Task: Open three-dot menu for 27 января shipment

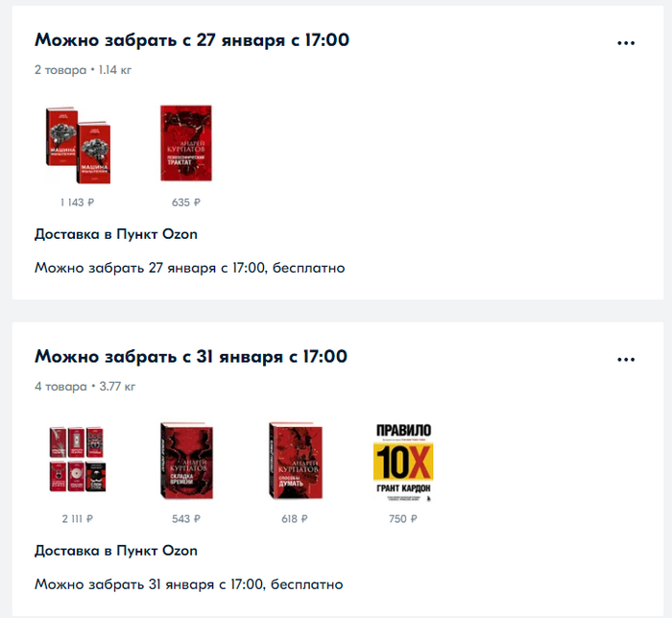Action: click(x=626, y=43)
